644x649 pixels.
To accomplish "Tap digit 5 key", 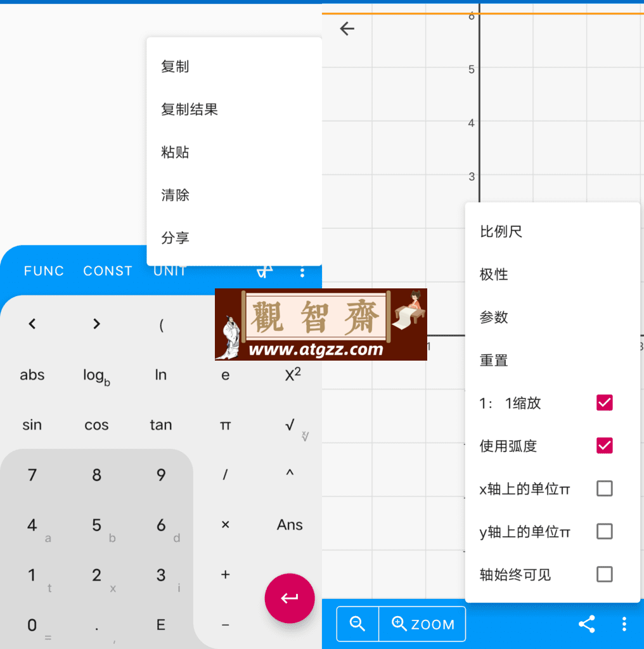I will 96,525.
